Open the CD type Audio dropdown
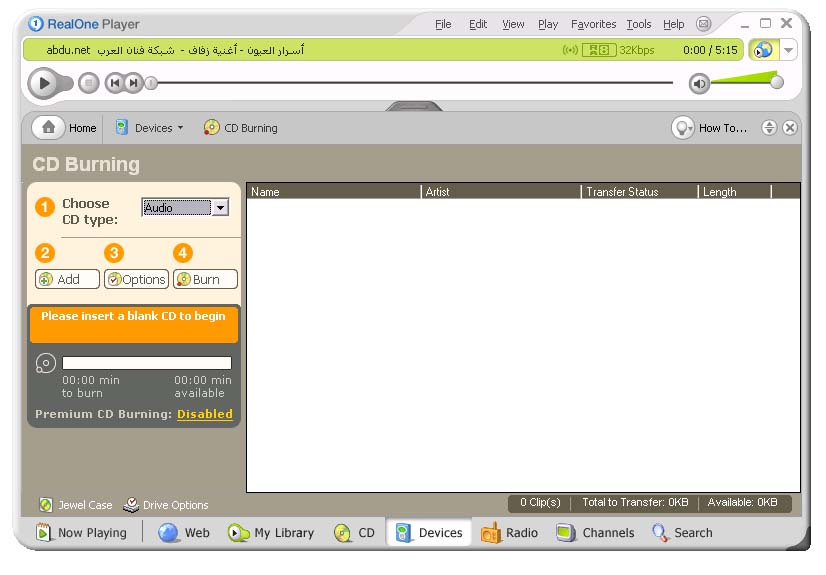This screenshot has width=826, height=575. click(185, 207)
